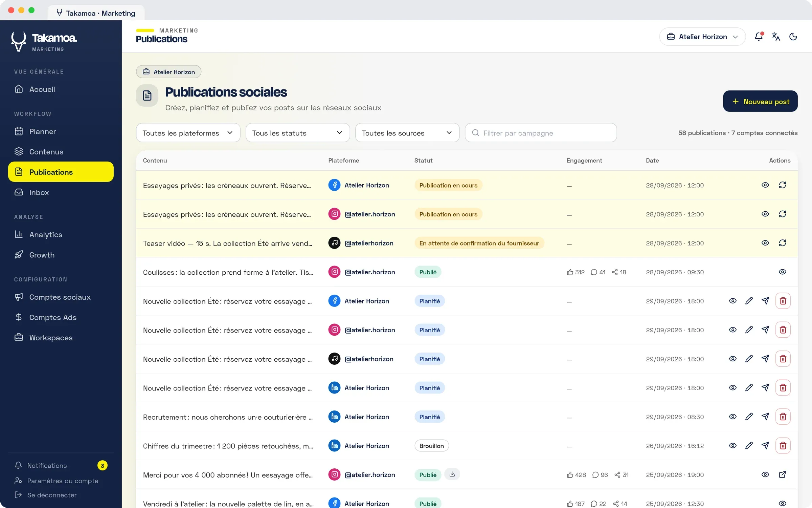This screenshot has width=812, height=508.
Task: Edit the LinkedIn planned Nouvelle collection post
Action: tap(749, 388)
